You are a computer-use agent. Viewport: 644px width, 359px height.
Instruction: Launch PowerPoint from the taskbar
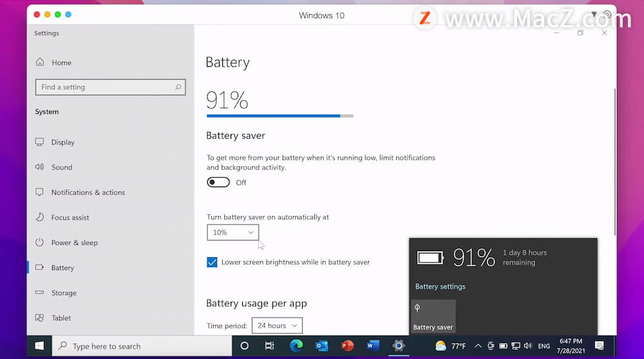pyautogui.click(x=348, y=346)
